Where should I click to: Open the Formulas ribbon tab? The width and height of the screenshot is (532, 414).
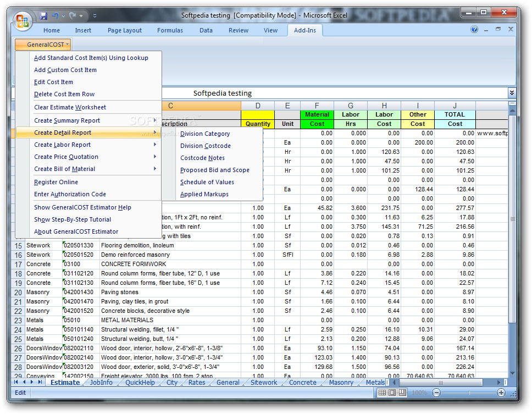170,30
